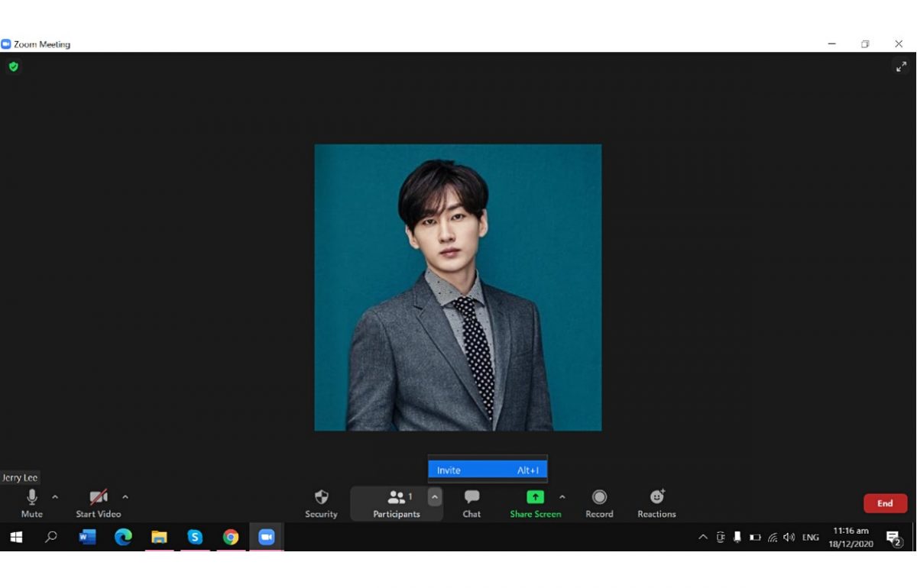Click the participant's profile picture

pyautogui.click(x=458, y=287)
